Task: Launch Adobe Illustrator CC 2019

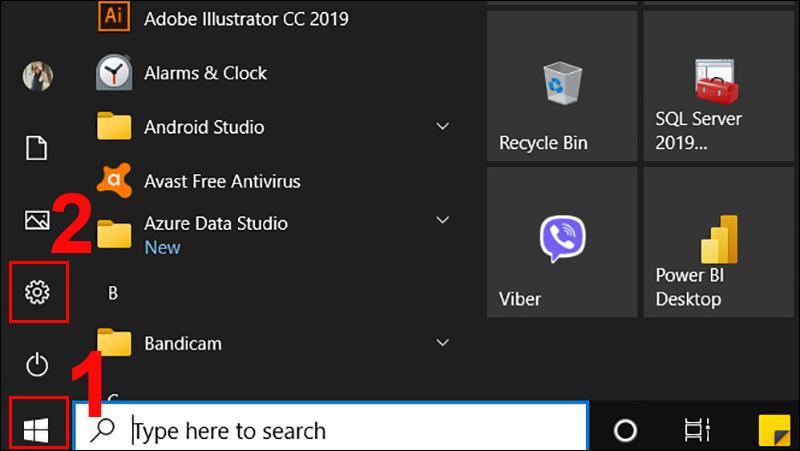Action: 223,18
